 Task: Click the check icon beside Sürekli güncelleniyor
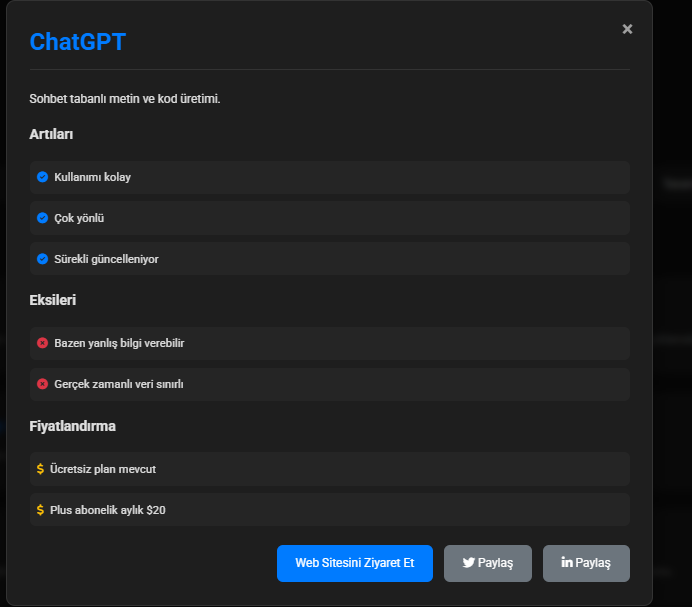(42, 259)
